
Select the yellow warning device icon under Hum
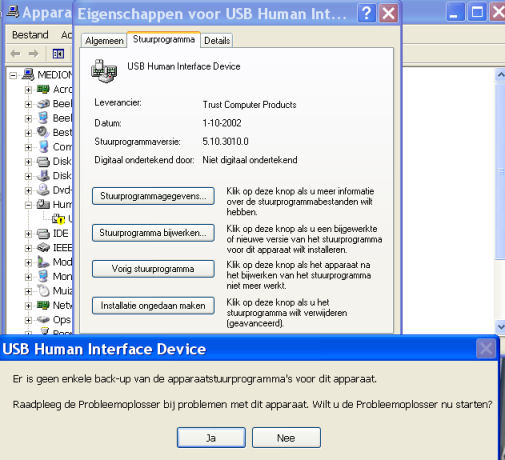58,219
